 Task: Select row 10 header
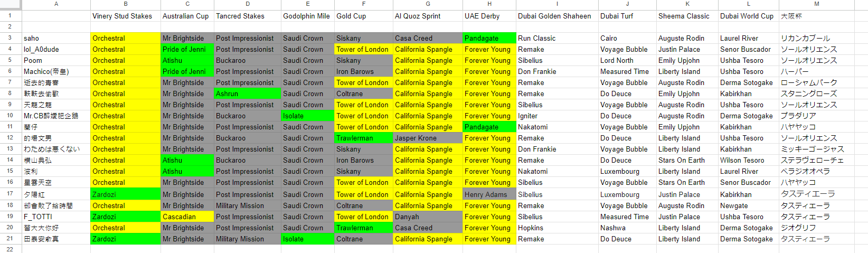tap(11, 116)
